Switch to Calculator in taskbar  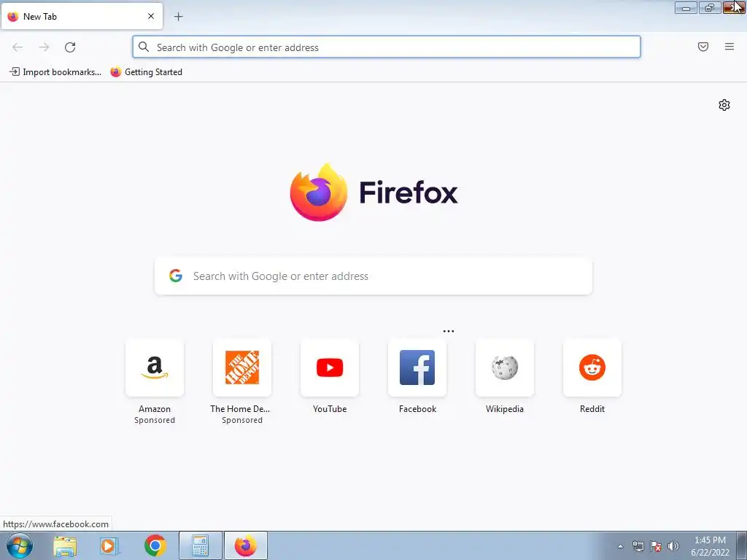[200, 545]
